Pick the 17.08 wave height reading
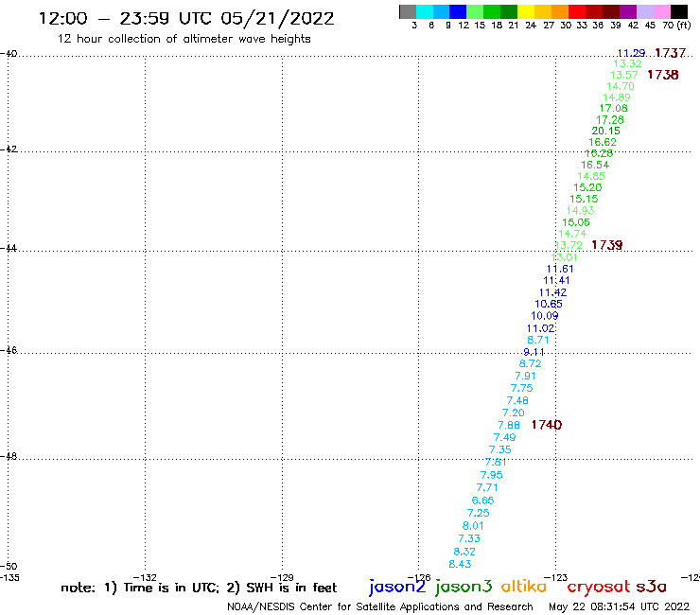 click(x=613, y=108)
